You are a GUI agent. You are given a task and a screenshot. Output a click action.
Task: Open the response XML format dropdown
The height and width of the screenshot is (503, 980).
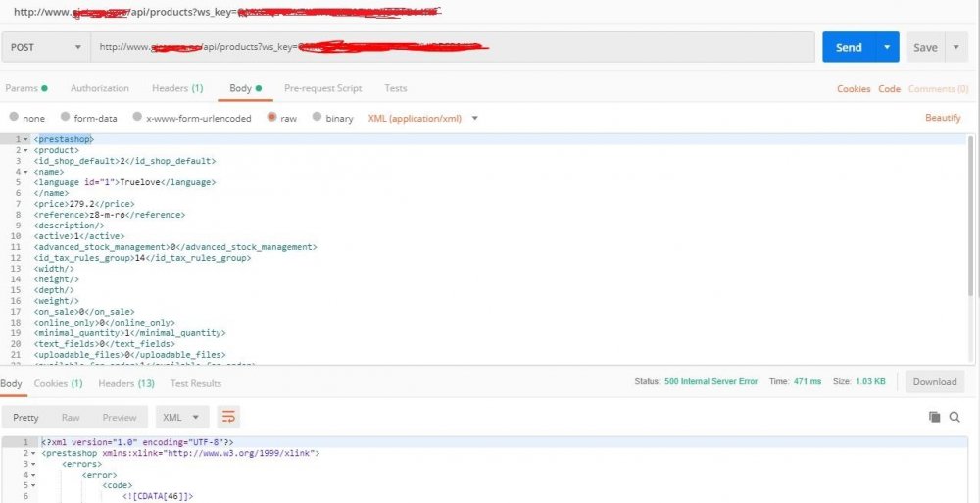coord(182,418)
